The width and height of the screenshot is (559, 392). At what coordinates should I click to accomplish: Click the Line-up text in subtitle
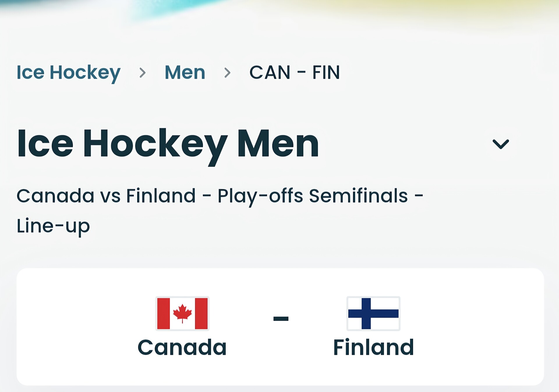[53, 226]
